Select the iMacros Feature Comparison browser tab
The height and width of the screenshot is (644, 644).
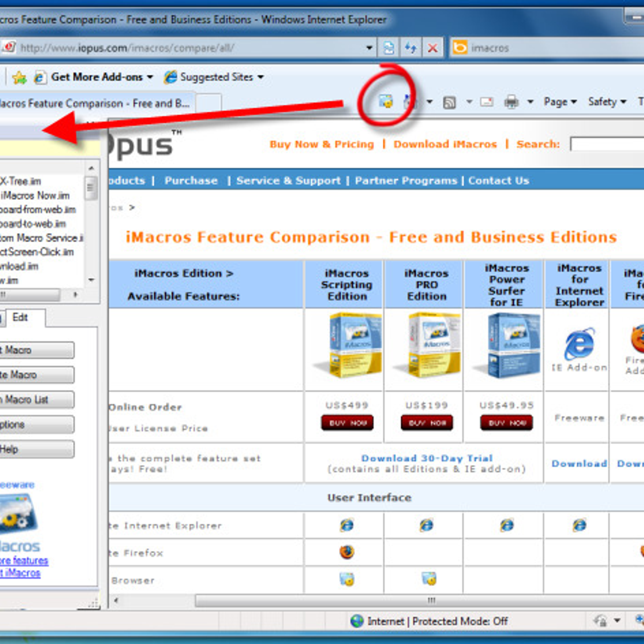point(97,103)
